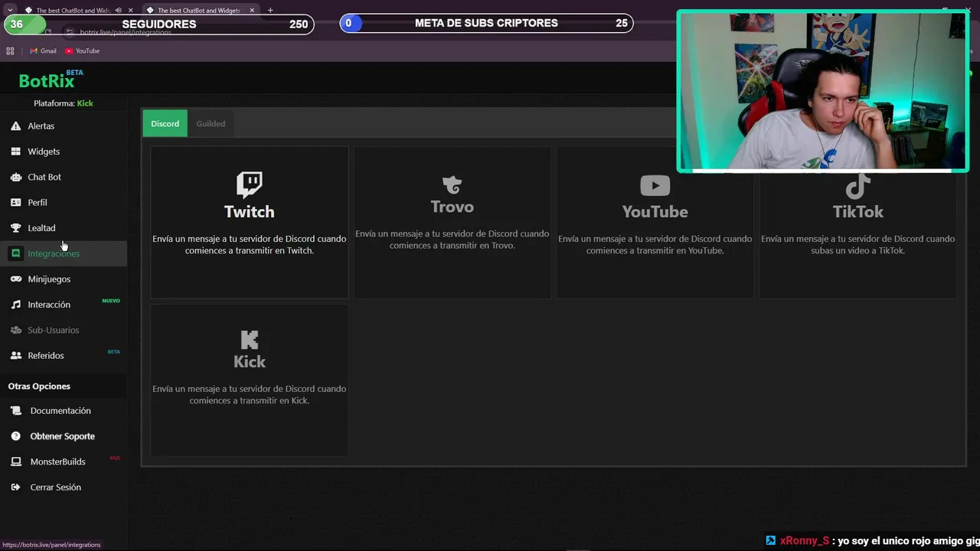Screen dimensions: 980x551
Task: Close the first browser tab playing audio
Action: click(x=130, y=11)
